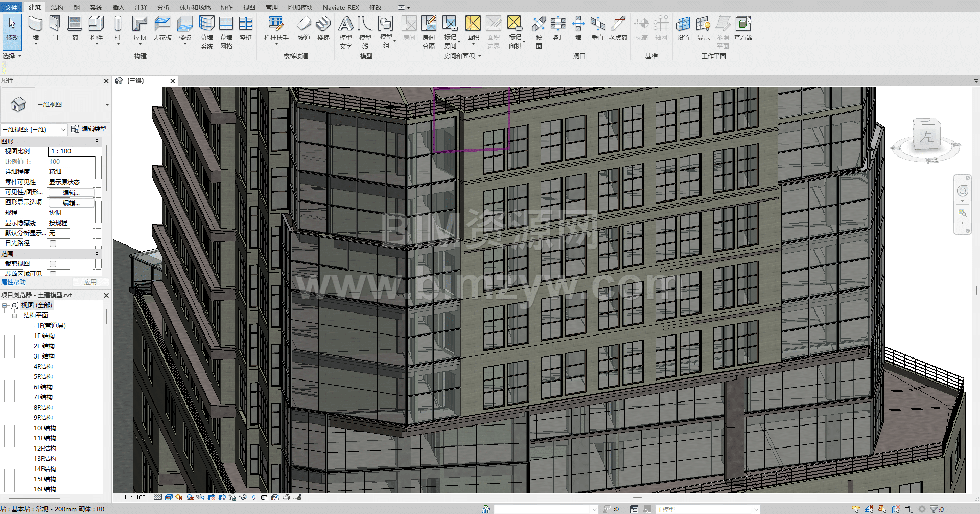Open the View (视图) ribbon tab
Viewport: 980px width, 514px height.
pos(249,7)
